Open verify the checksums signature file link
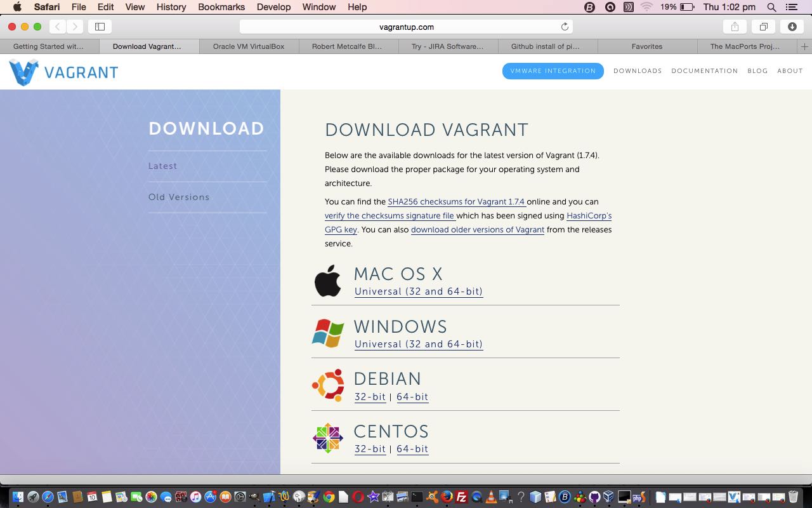 pyautogui.click(x=390, y=216)
